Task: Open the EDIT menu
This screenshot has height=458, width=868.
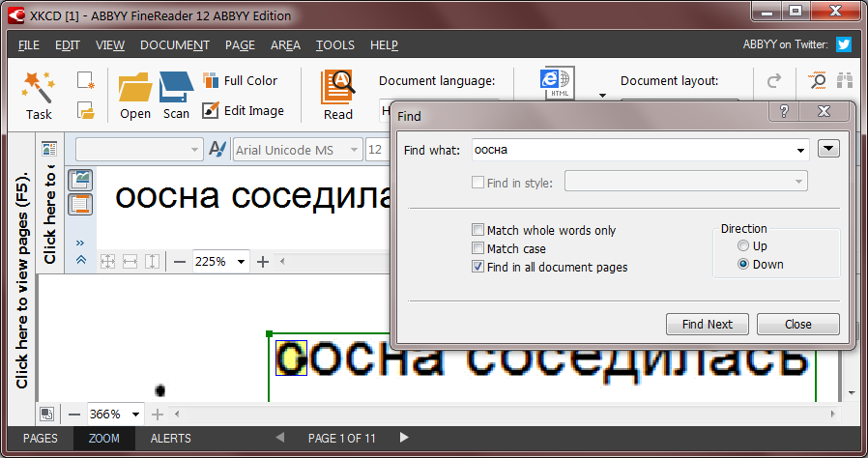Action: click(x=68, y=44)
